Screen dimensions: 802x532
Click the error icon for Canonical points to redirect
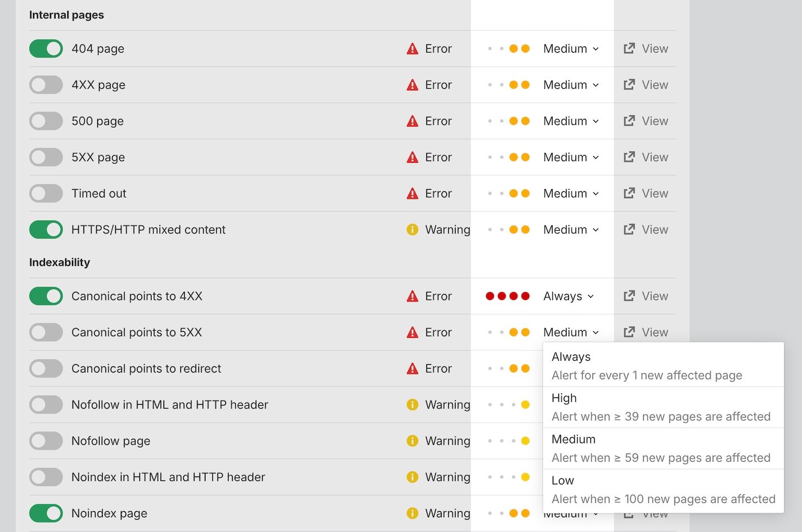(x=412, y=369)
